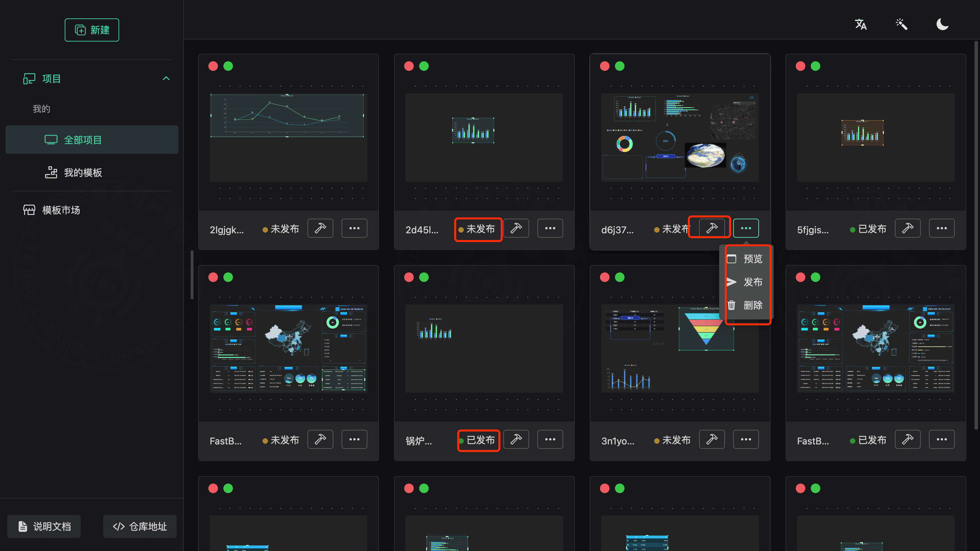Image resolution: width=980 pixels, height=551 pixels.
Task: Collapse the 项目 section chevron
Action: coord(166,79)
